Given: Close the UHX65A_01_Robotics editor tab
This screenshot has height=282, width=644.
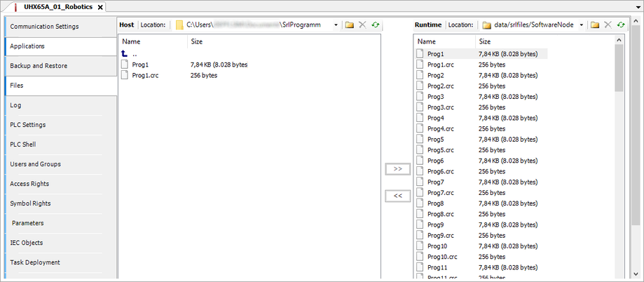Looking at the screenshot, I should click(x=100, y=7).
